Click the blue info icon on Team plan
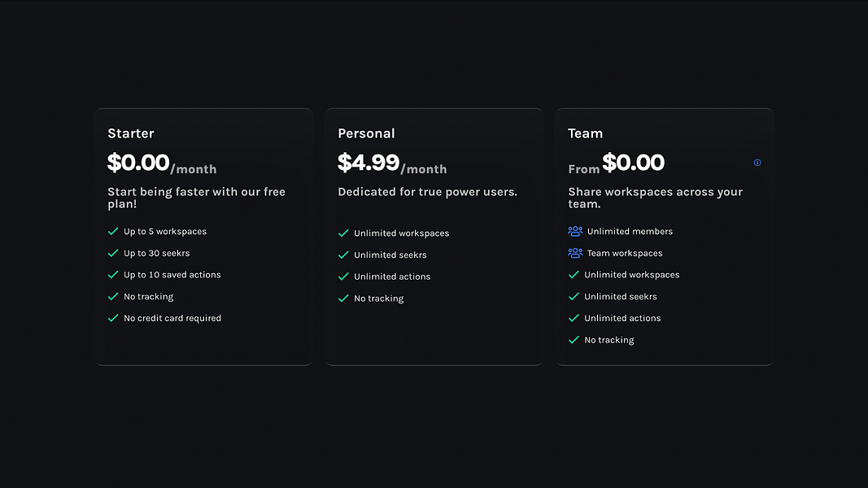This screenshot has height=488, width=868. (757, 163)
